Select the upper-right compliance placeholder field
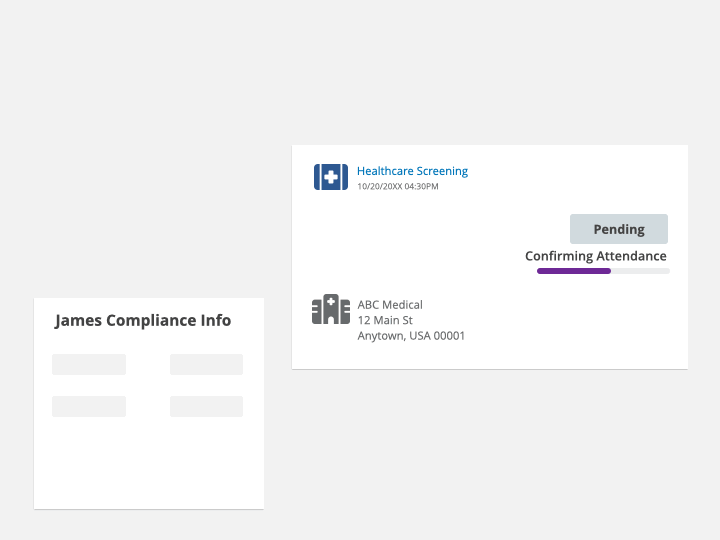Viewport: 720px width, 540px height. (x=206, y=364)
